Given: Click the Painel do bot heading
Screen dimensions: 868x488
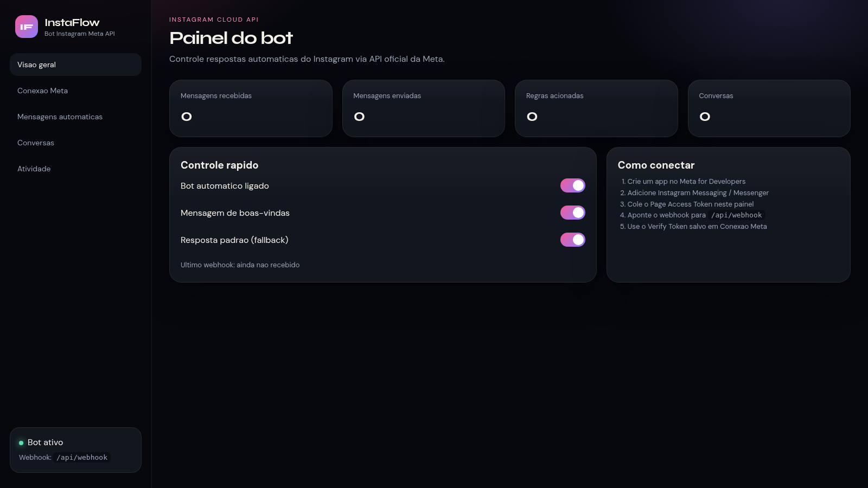Looking at the screenshot, I should 231,38.
